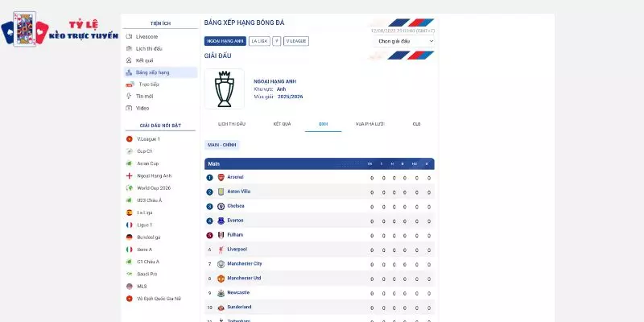Image resolution: width=644 pixels, height=322 pixels.
Task: Click the Liverpool club crest
Action: (221, 250)
